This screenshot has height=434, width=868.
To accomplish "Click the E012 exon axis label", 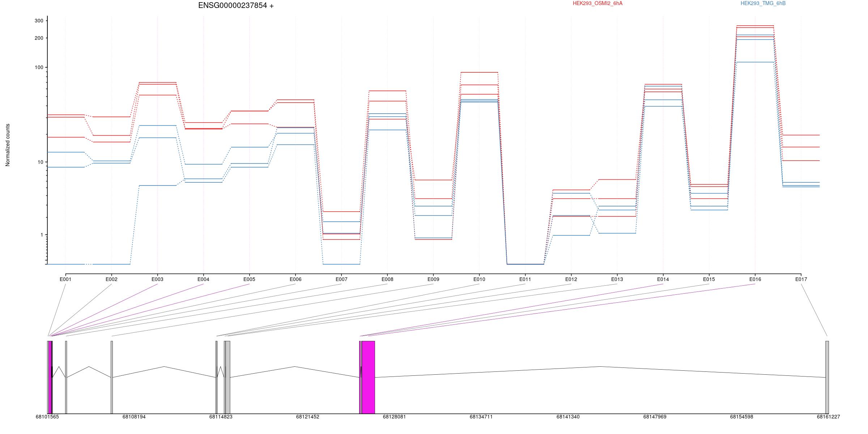I will [x=571, y=279].
